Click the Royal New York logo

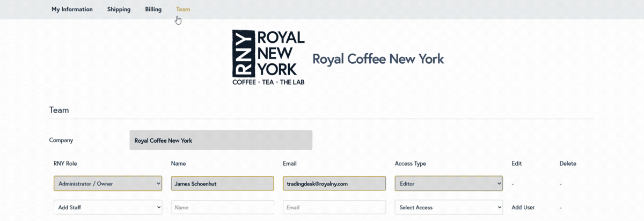[x=268, y=57]
